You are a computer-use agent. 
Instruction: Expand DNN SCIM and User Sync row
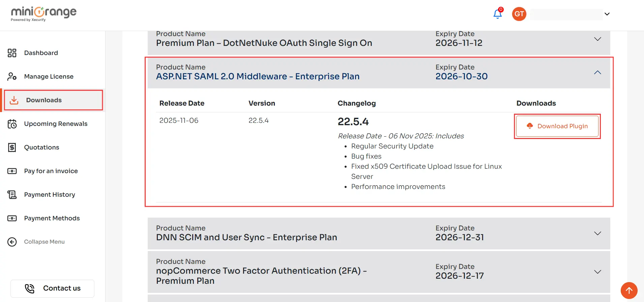point(597,234)
